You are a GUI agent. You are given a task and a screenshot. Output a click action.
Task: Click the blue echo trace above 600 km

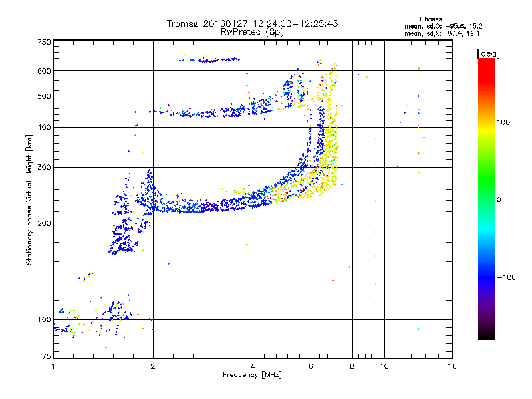[x=209, y=60]
